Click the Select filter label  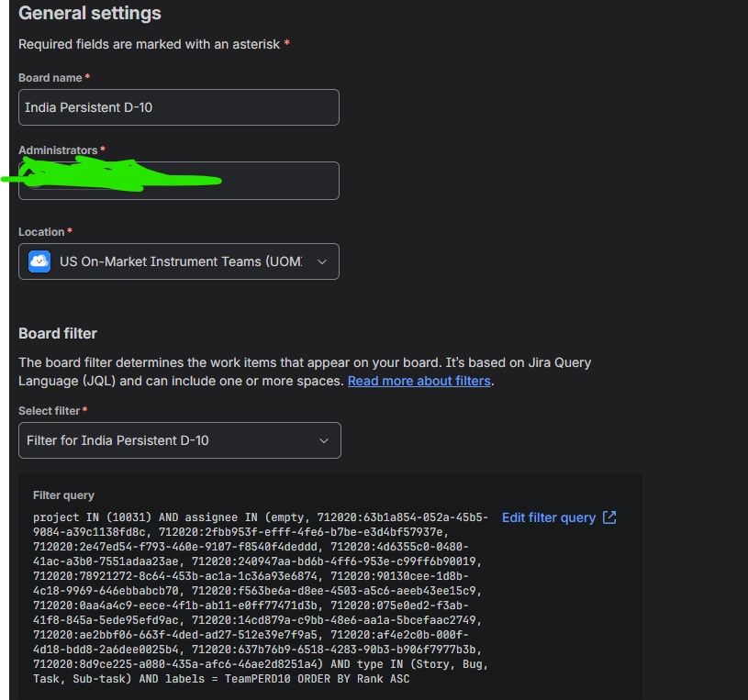click(50, 411)
